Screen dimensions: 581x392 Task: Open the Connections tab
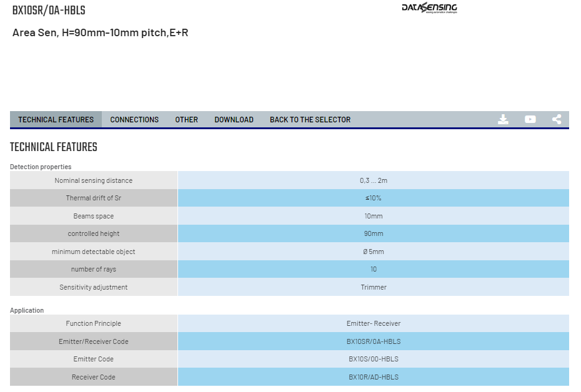coord(134,120)
